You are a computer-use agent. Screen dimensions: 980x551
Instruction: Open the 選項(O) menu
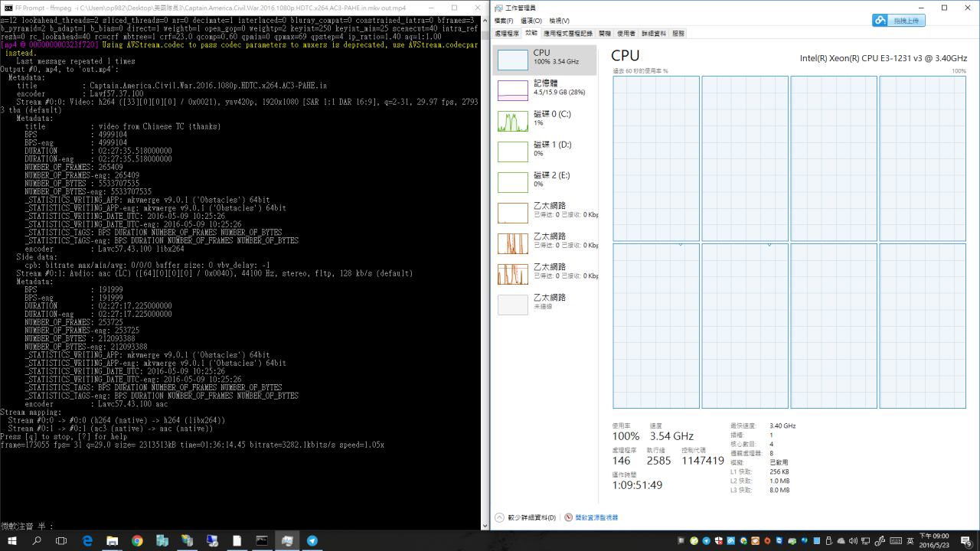coord(531,21)
